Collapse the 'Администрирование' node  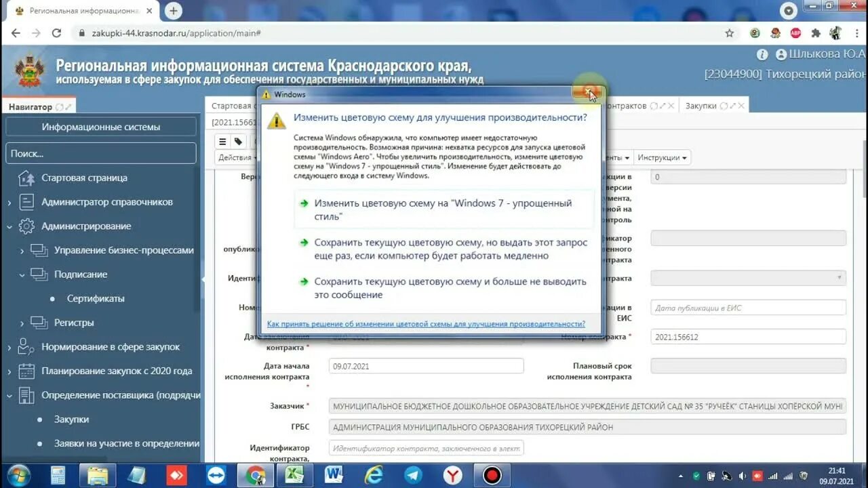9,226
